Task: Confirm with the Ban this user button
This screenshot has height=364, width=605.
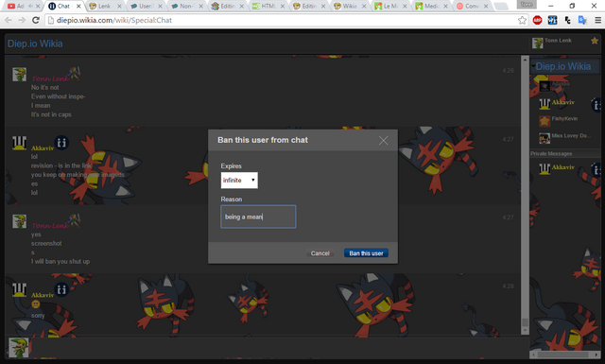Action: click(366, 253)
